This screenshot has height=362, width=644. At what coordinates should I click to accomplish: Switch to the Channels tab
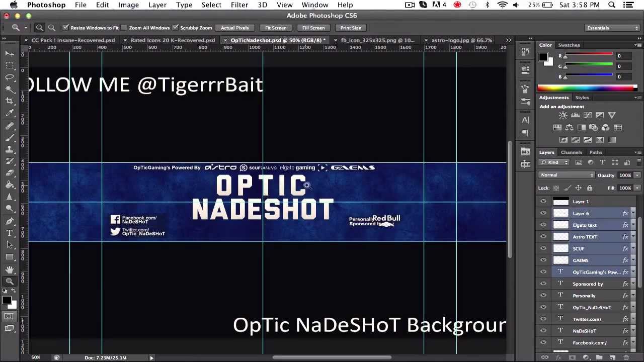(572, 152)
